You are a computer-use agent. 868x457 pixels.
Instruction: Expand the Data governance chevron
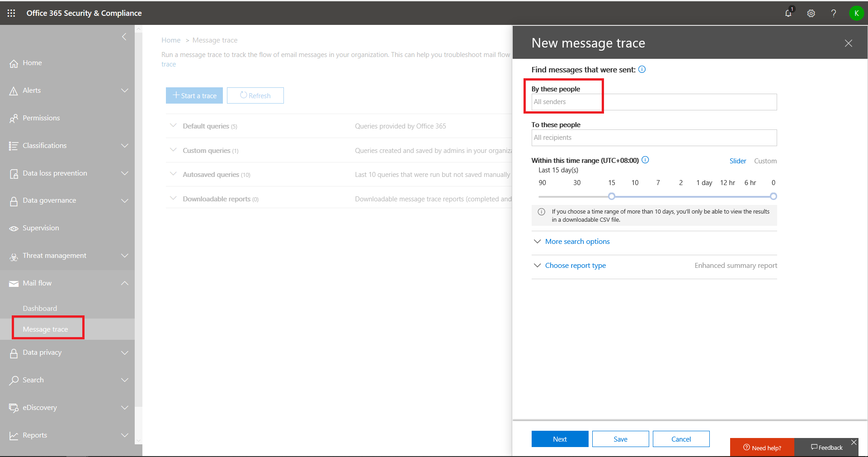(125, 200)
